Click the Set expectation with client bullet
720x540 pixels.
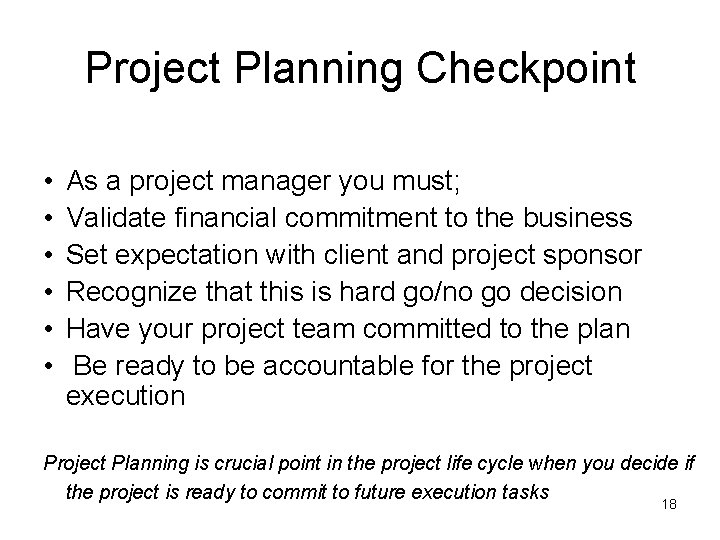pyautogui.click(x=354, y=255)
